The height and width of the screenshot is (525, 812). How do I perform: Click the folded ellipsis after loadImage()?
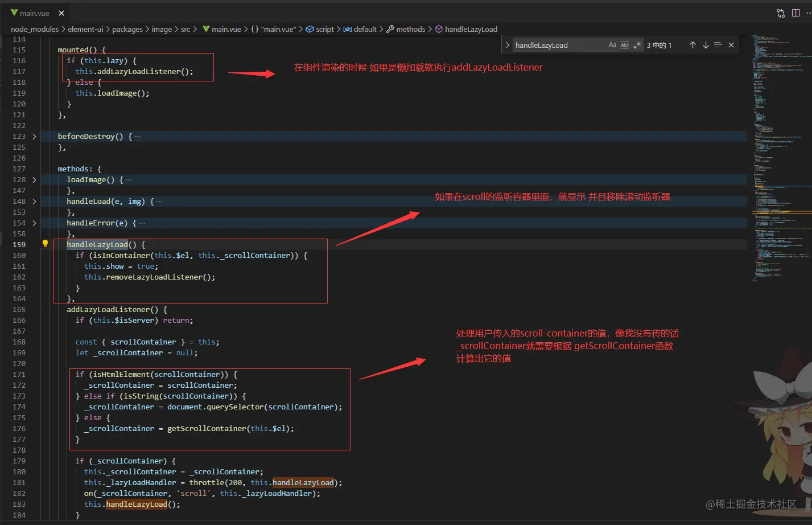tap(129, 180)
